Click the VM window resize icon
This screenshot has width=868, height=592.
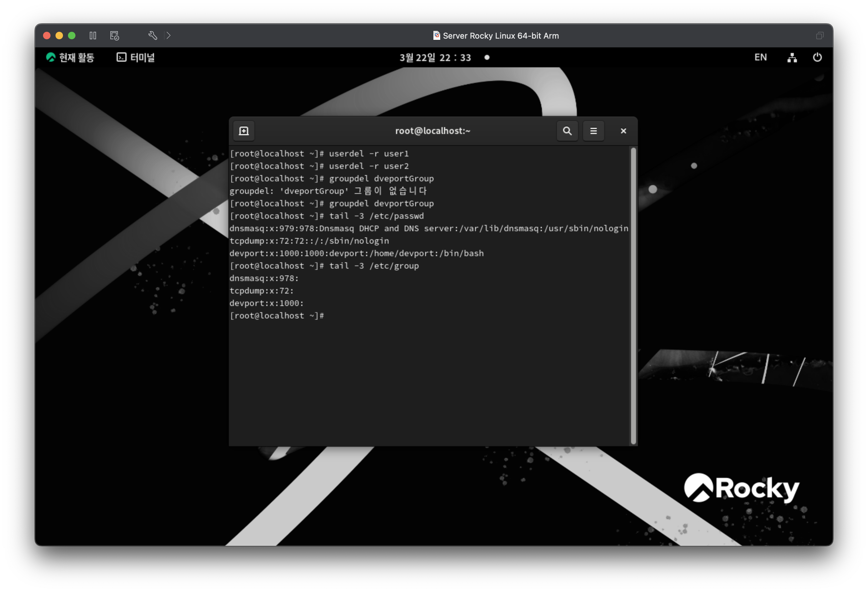(x=819, y=36)
